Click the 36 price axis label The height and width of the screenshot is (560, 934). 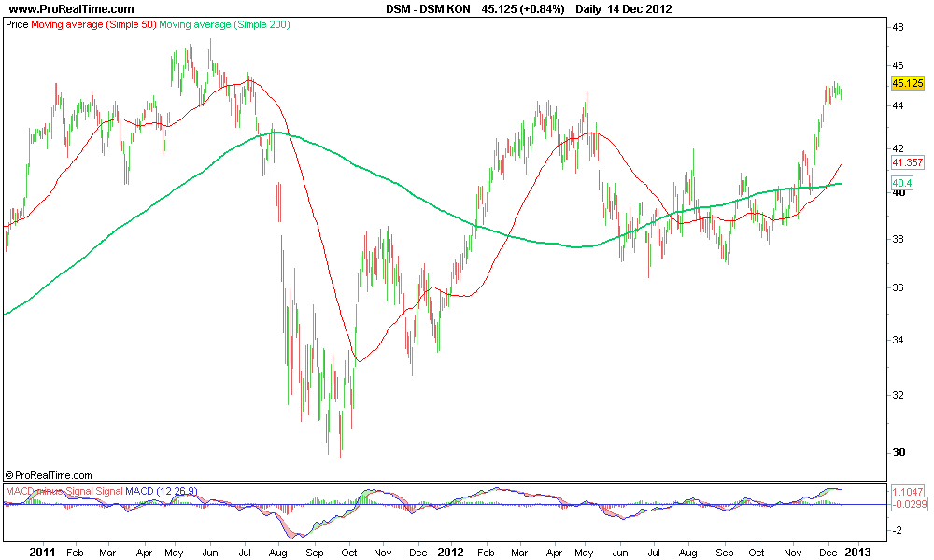pyautogui.click(x=899, y=287)
